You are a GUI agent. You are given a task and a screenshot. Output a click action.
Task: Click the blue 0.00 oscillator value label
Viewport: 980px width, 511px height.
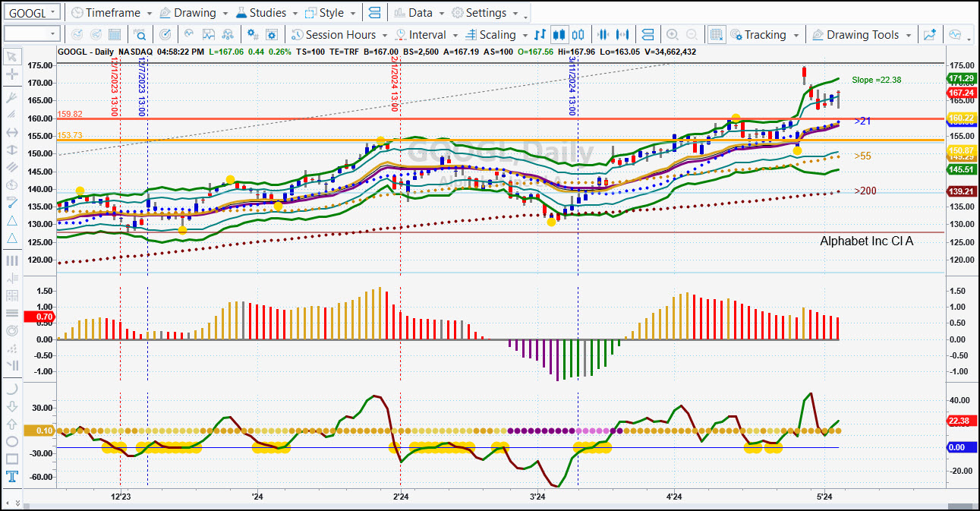pos(961,447)
